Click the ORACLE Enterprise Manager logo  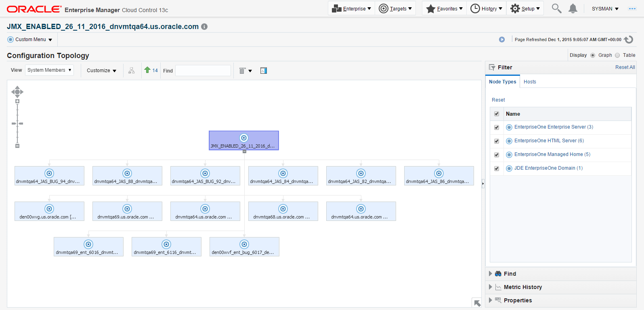(87, 9)
